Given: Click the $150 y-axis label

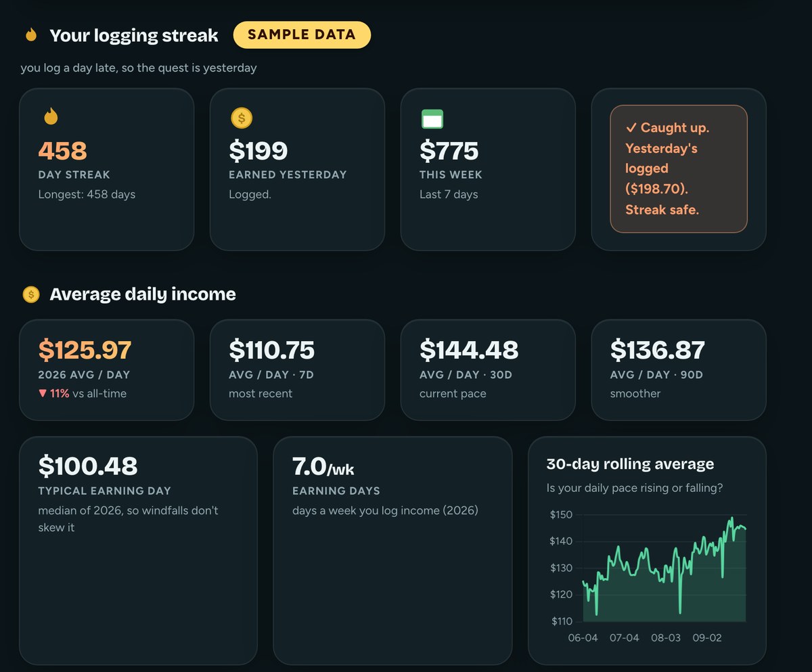Looking at the screenshot, I should (562, 515).
